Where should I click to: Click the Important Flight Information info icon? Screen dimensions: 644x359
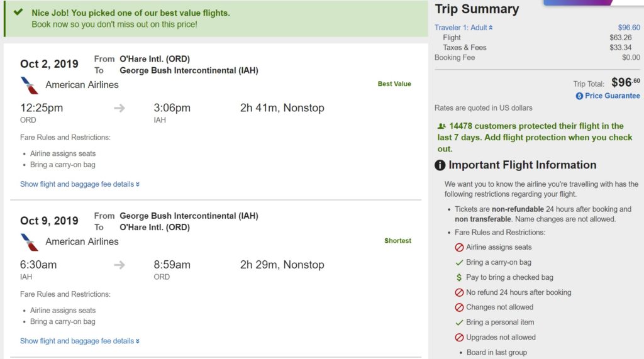click(x=440, y=165)
